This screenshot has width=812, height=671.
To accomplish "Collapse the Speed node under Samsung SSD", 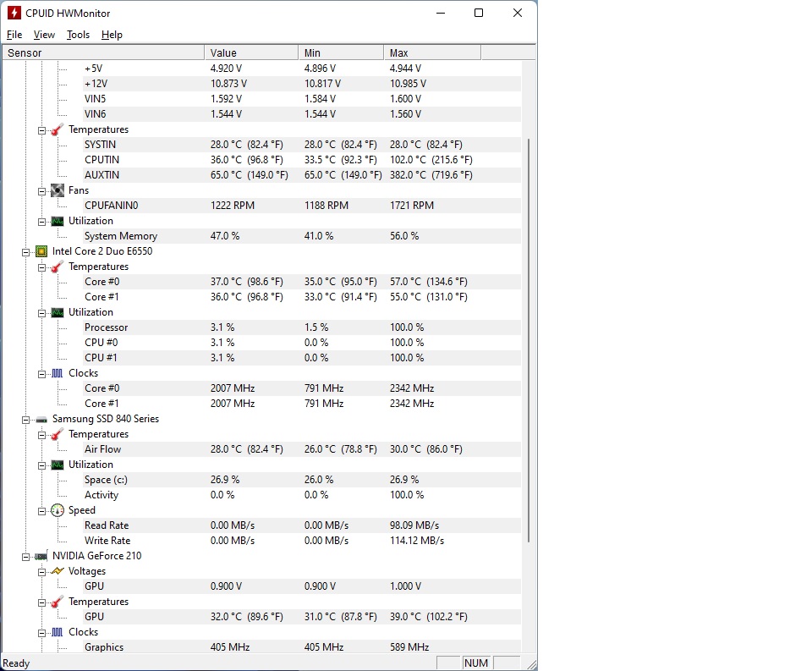I will (41, 511).
